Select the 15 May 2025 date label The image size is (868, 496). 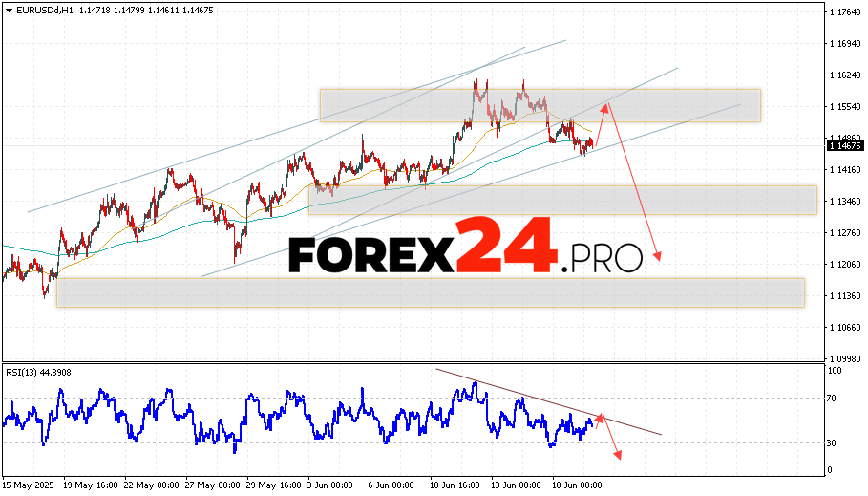29,485
